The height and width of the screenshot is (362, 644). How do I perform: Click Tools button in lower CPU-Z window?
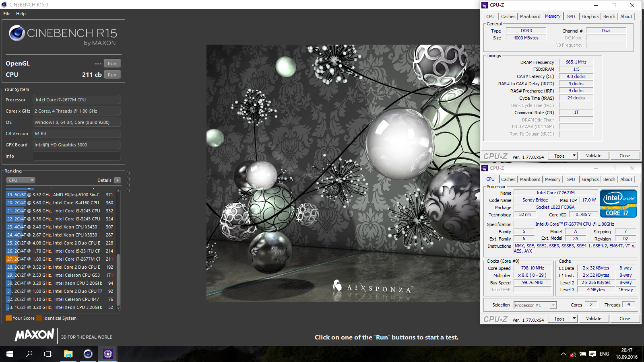(559, 319)
